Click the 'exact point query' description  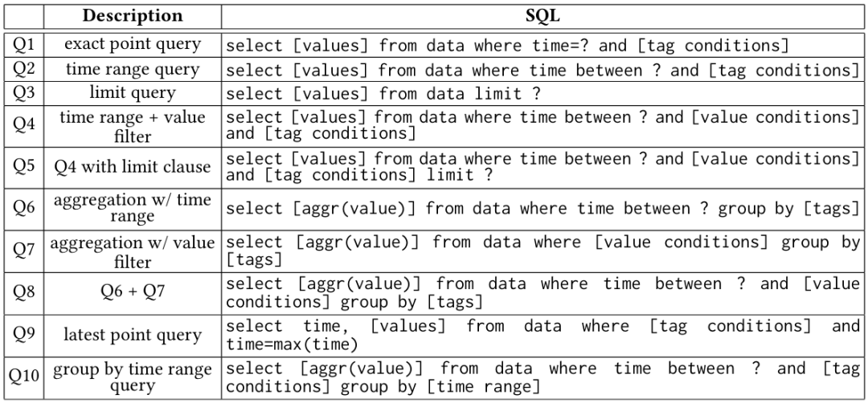click(133, 44)
